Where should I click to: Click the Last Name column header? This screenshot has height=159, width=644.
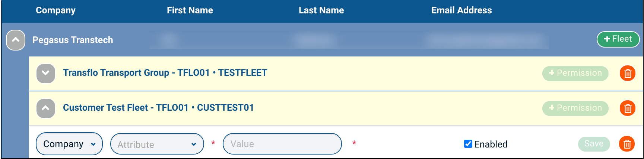click(x=321, y=10)
